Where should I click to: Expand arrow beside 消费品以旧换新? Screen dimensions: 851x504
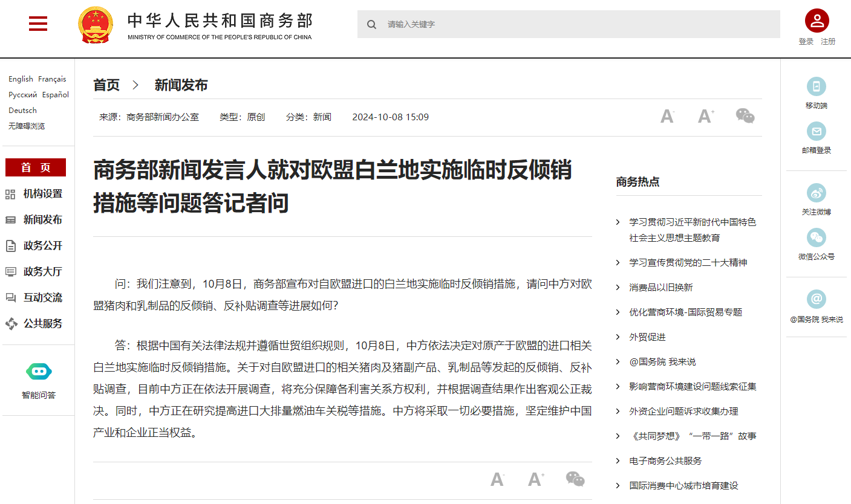coord(618,288)
